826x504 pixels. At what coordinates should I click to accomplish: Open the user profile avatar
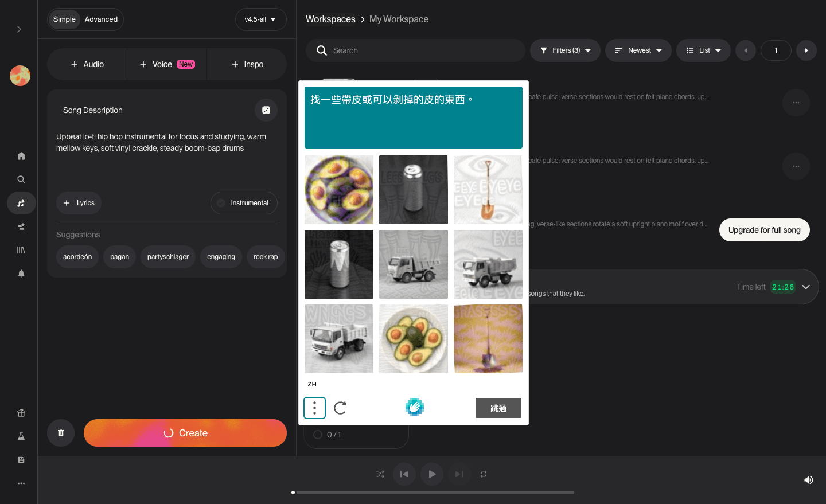tap(20, 76)
